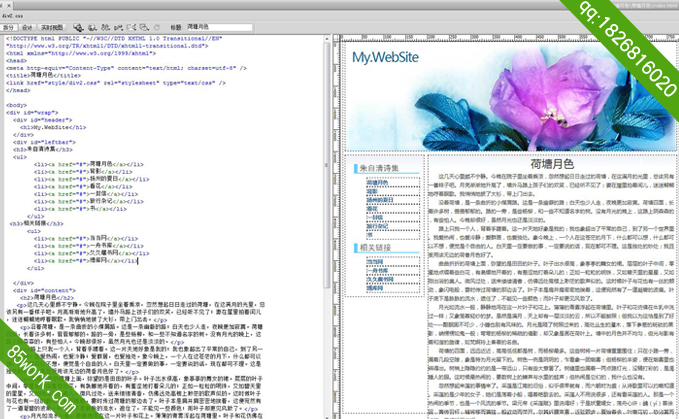Click the <h2>荷塘月色</h2> code line

(x=46, y=297)
